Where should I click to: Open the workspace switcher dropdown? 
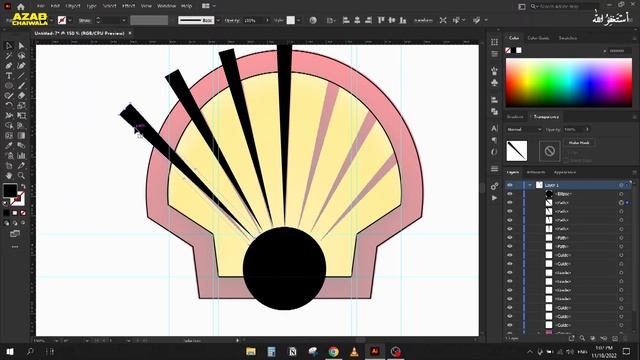tap(209, 6)
